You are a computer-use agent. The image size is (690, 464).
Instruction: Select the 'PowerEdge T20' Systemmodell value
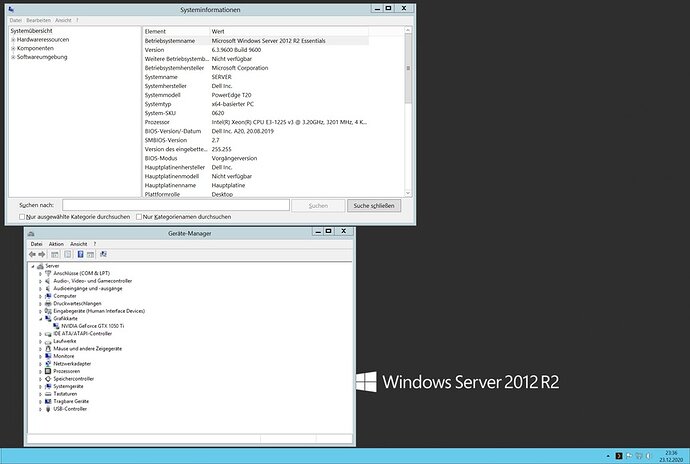[231, 95]
